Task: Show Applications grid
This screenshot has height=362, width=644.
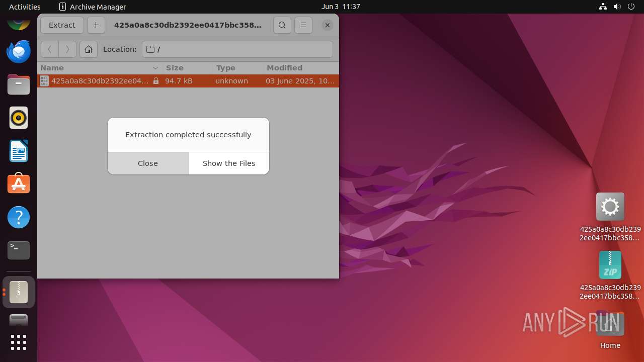Action: [19, 342]
